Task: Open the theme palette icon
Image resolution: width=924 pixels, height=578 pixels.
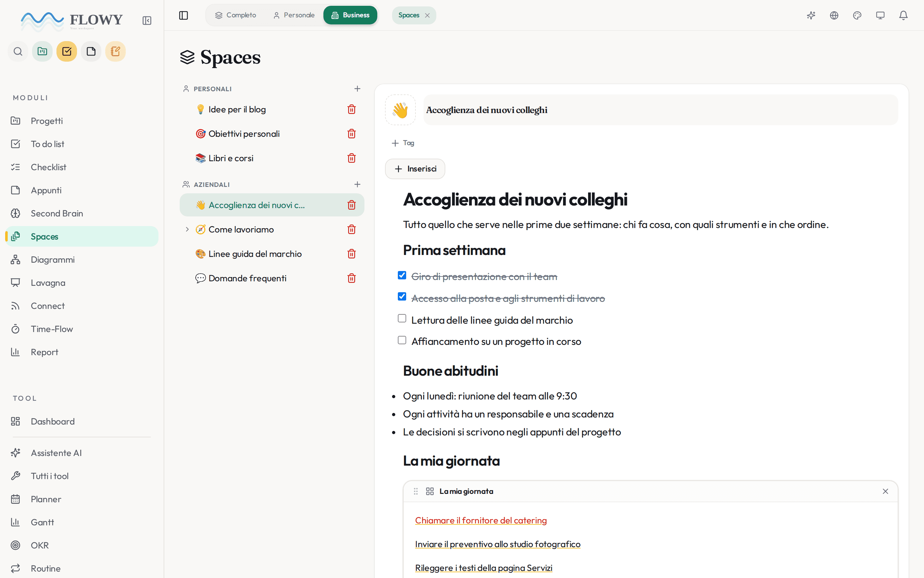Action: tap(857, 15)
